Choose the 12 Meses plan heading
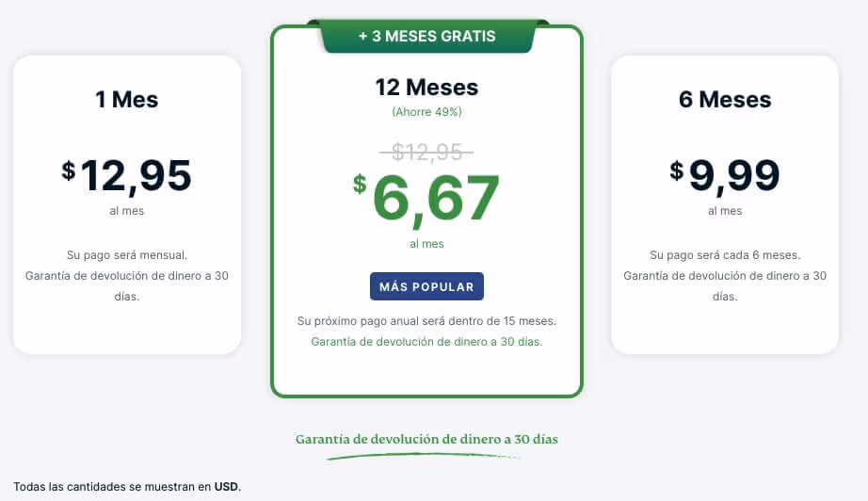 426,88
